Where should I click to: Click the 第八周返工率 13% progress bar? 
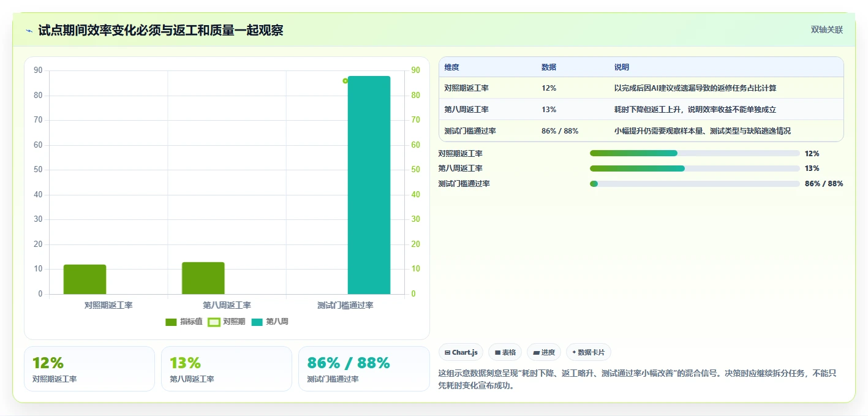click(x=695, y=168)
